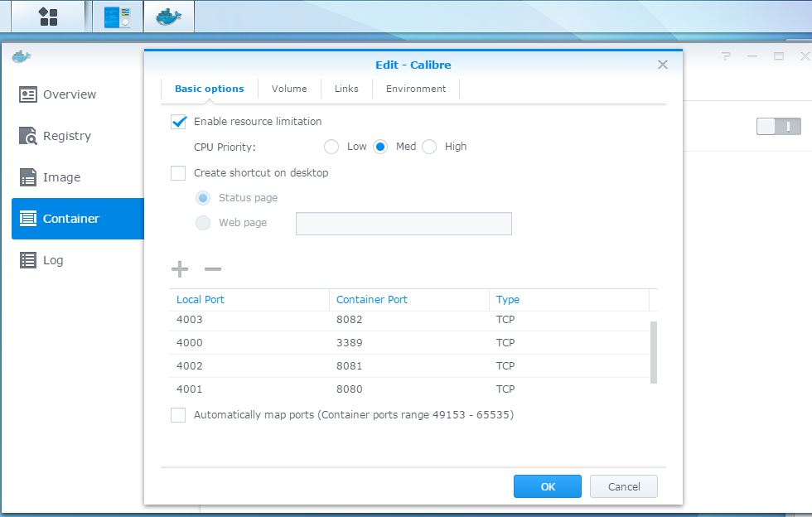This screenshot has width=812, height=517.
Task: Open help in the Docker window
Action: 726,56
